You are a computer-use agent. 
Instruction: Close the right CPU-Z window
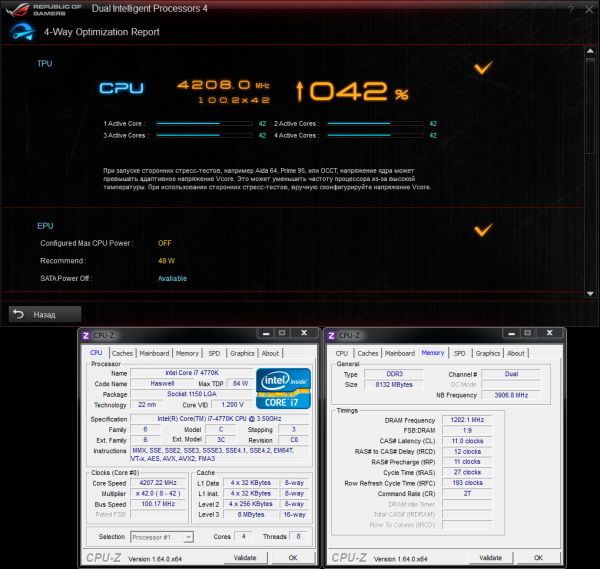click(549, 333)
